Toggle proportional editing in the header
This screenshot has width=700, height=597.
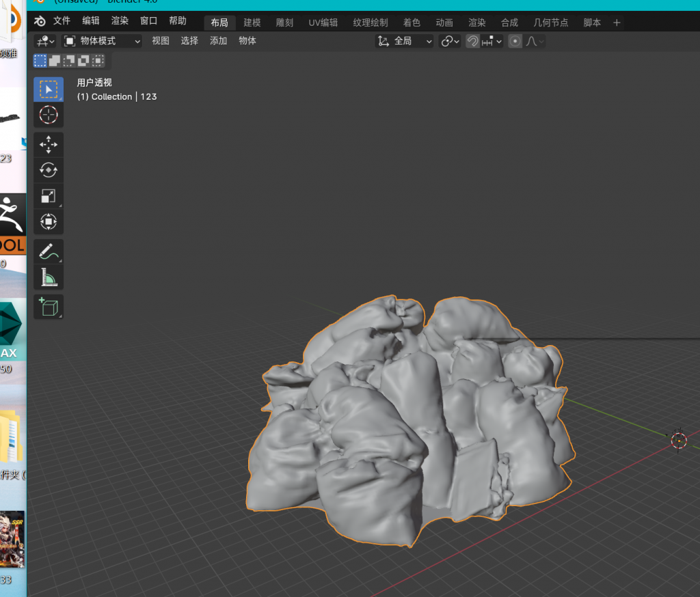pyautogui.click(x=515, y=42)
